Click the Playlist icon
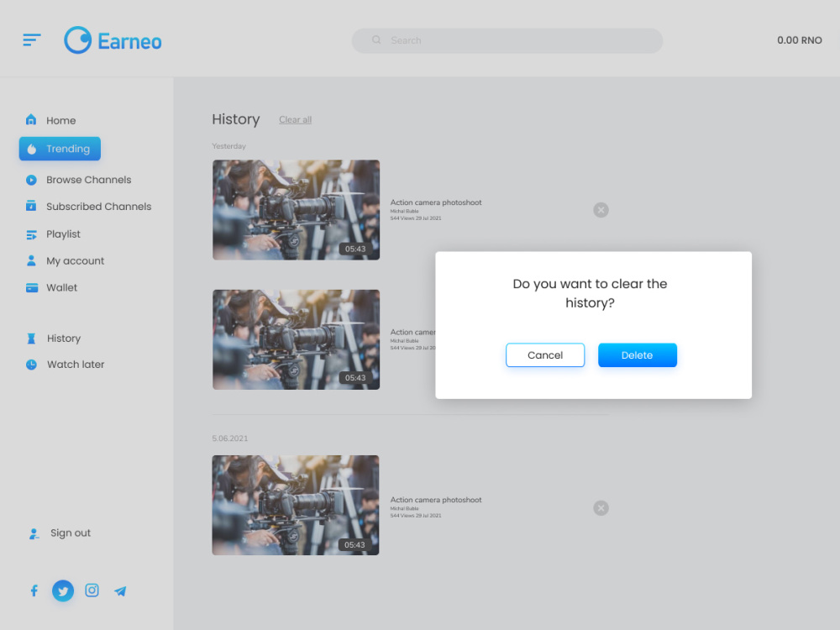Viewport: 840px width, 630px height. tap(31, 234)
